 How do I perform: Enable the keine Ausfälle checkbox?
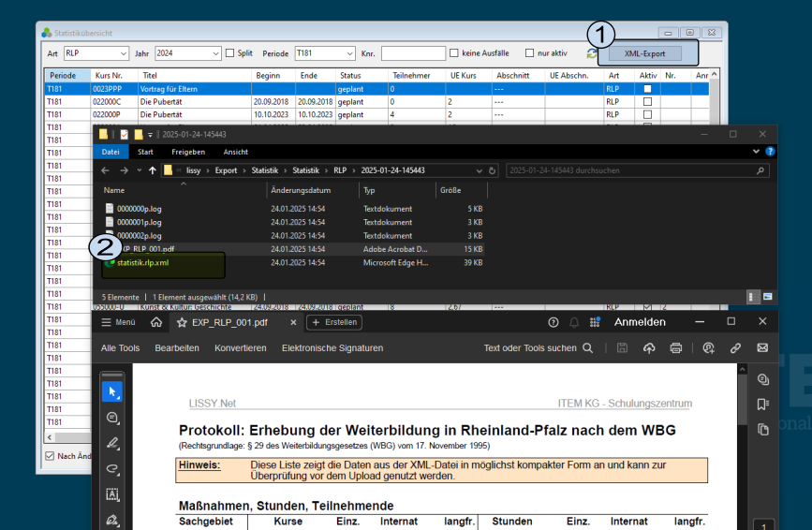pos(454,52)
